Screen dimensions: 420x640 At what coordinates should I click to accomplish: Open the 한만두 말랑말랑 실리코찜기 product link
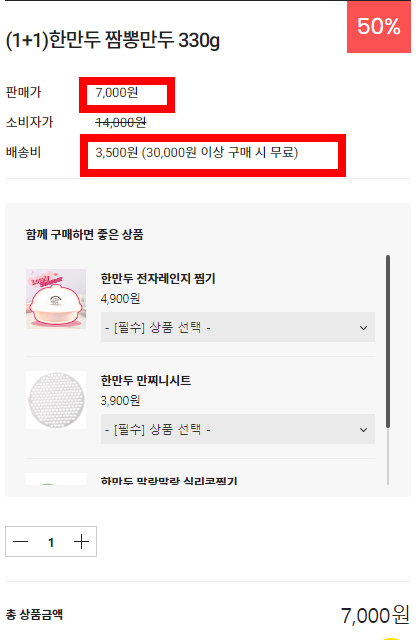(x=169, y=481)
